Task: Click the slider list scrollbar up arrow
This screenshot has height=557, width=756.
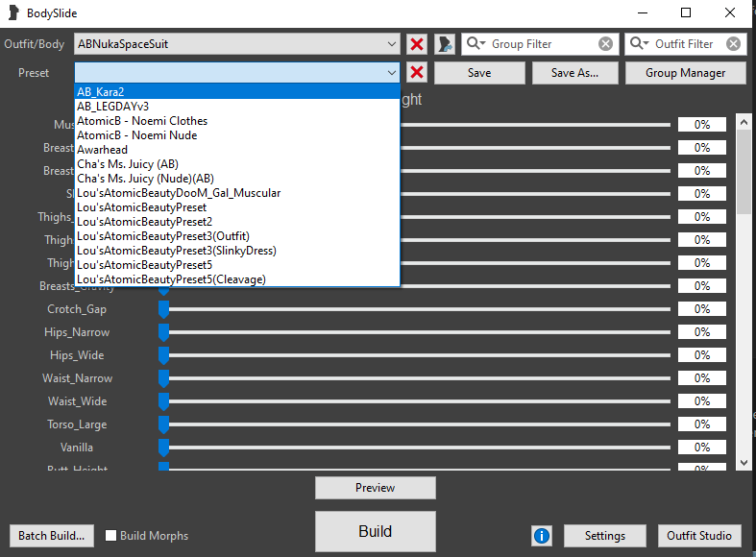Action: (744, 122)
